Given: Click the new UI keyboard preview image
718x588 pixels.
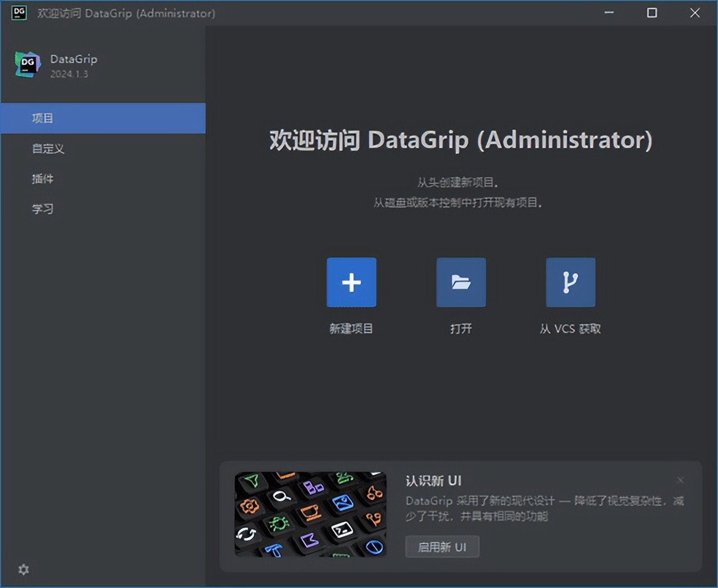Looking at the screenshot, I should [310, 514].
